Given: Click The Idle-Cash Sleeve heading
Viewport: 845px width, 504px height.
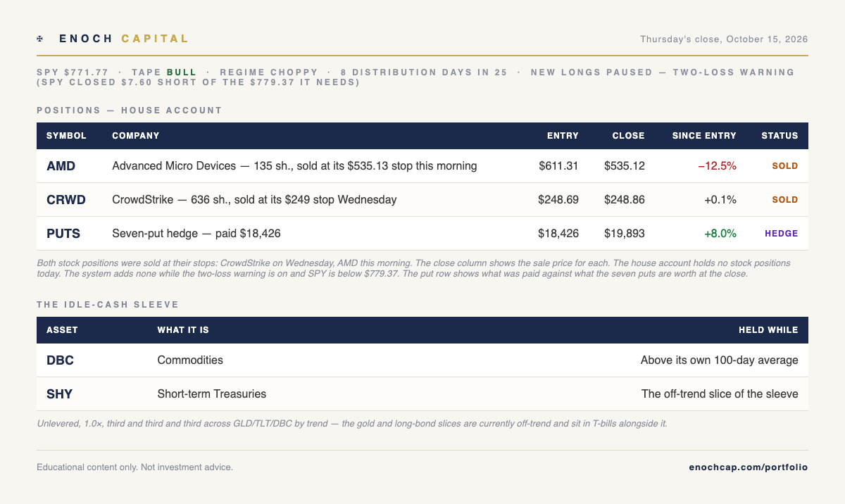Looking at the screenshot, I should point(108,305).
